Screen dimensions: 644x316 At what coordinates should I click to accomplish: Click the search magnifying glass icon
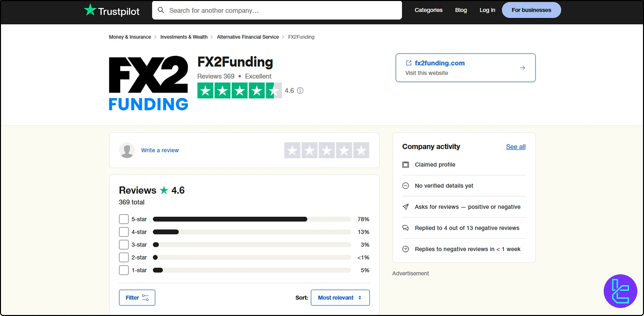point(161,10)
